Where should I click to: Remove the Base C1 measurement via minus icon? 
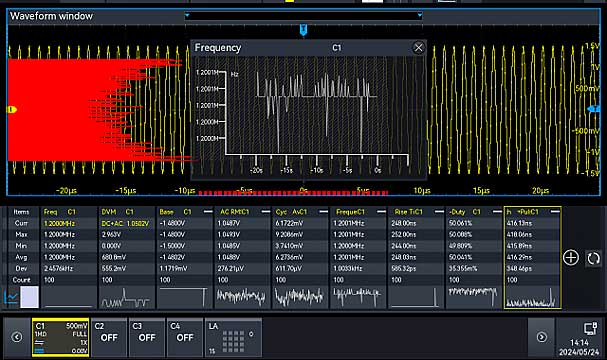(208, 211)
